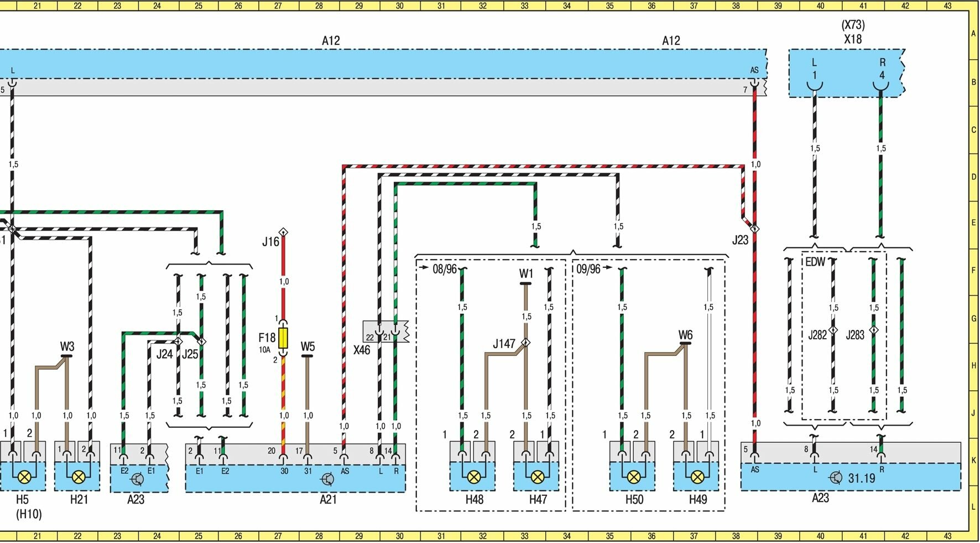Click the J282 junction node
Screen dimensions: 980x543
point(833,330)
